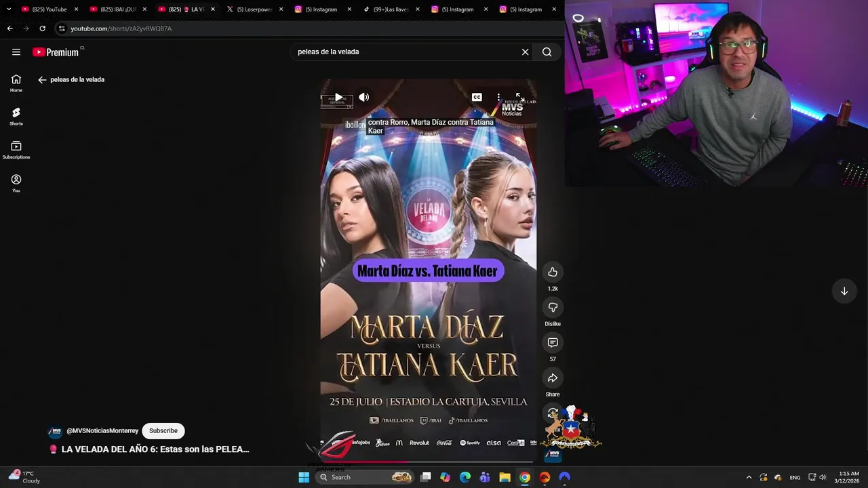Click the YouTube Premium logo

coord(56,52)
